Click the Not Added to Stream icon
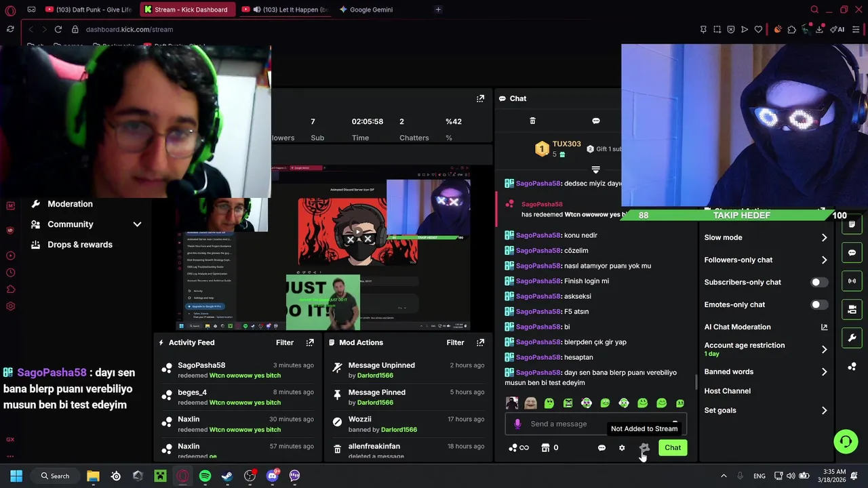Screen dimensions: 868x488 click(x=644, y=447)
